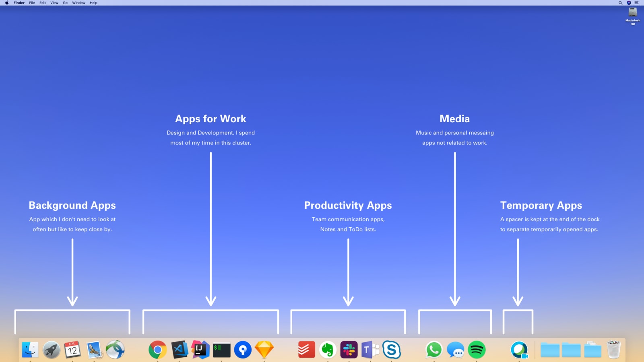This screenshot has width=644, height=362.
Task: Open the View menu
Action: 54,3
